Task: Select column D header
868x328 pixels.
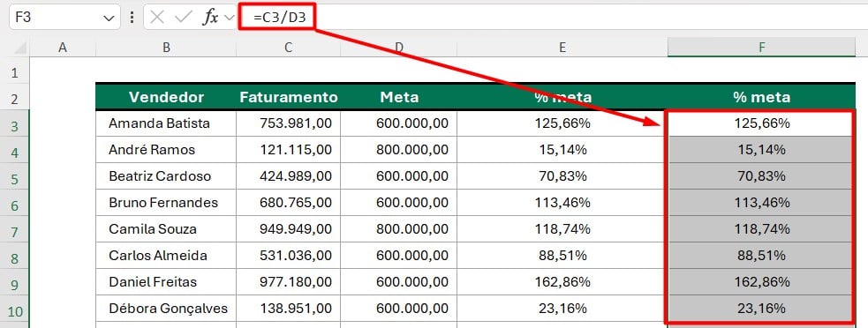Action: point(399,48)
